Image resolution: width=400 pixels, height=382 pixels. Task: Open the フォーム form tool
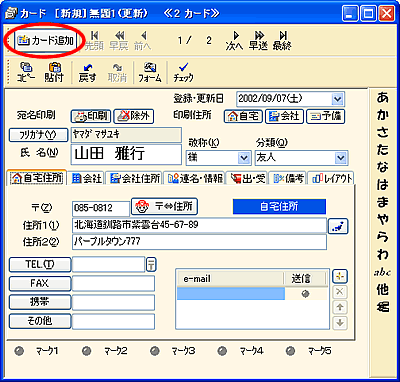150,72
